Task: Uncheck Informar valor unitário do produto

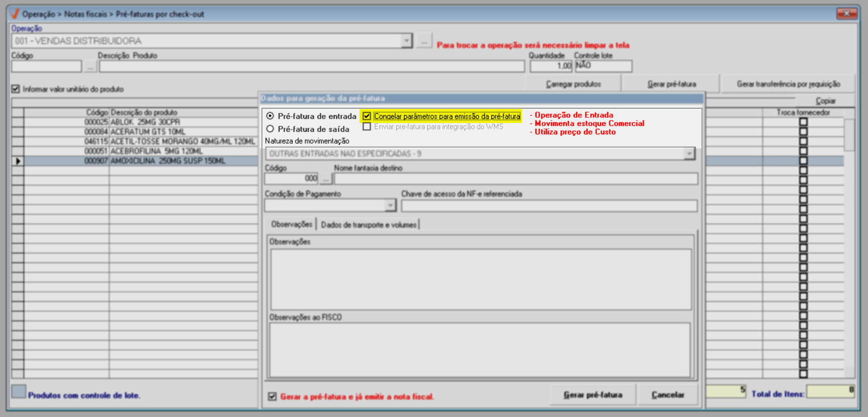Action: (x=16, y=89)
